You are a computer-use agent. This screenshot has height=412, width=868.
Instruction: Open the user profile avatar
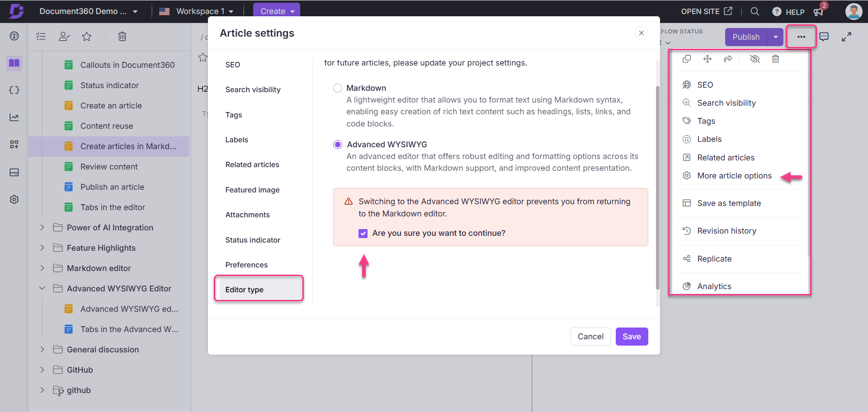854,11
